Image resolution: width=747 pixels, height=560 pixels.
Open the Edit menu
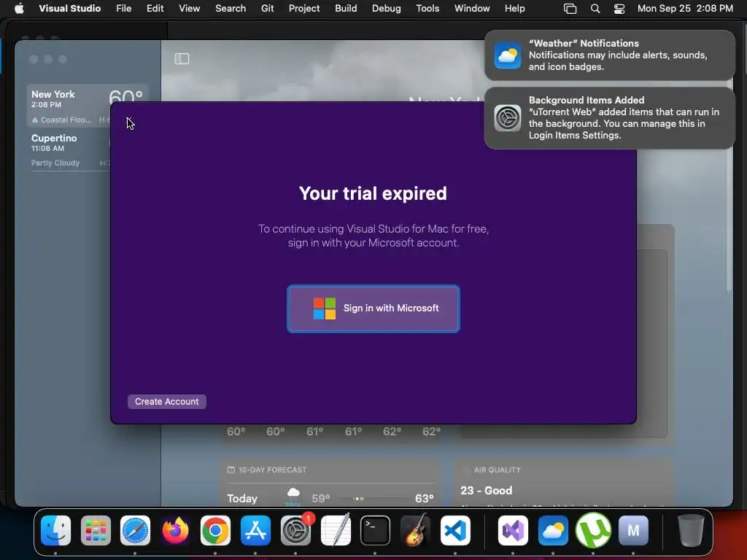[155, 8]
